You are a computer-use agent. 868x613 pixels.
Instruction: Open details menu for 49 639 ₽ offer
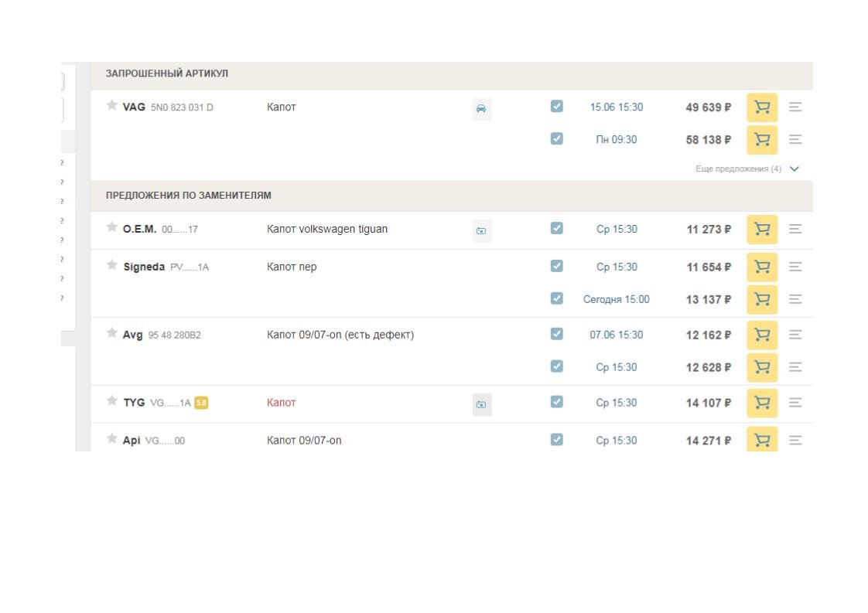tap(795, 107)
